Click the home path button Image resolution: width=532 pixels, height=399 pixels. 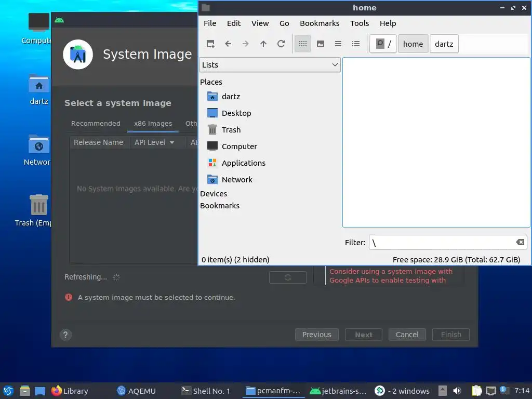click(413, 44)
